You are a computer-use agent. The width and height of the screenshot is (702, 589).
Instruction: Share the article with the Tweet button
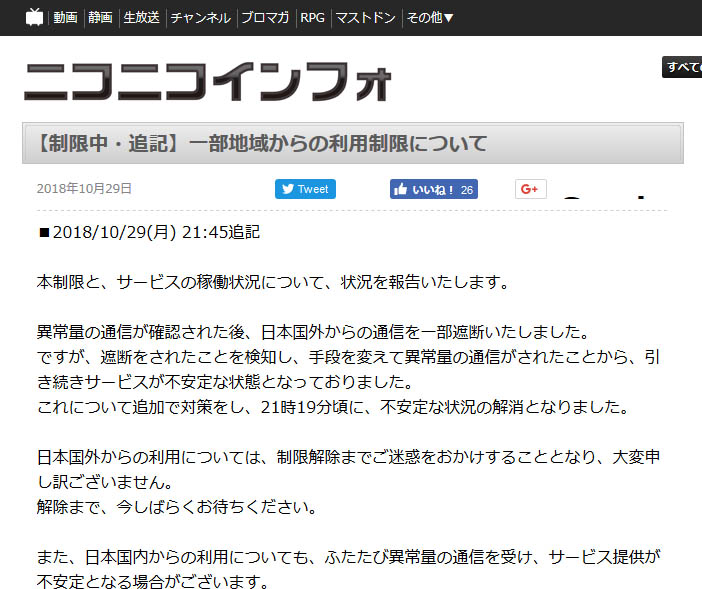tap(305, 189)
